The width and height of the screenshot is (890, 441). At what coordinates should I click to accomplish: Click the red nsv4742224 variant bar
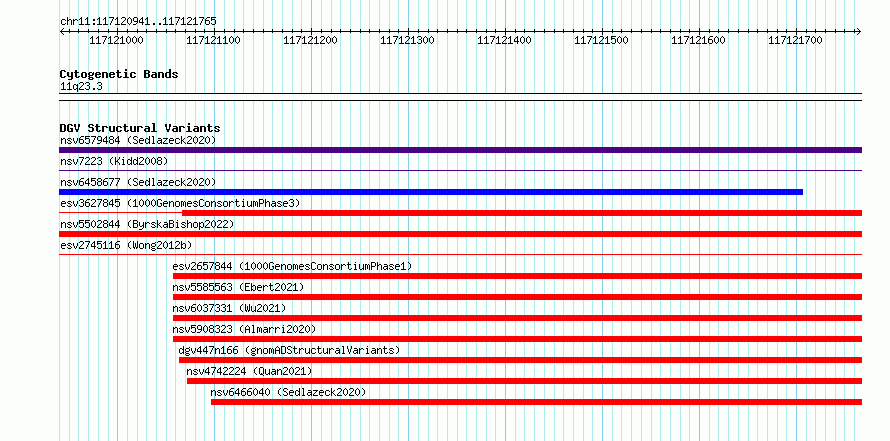coord(524,381)
